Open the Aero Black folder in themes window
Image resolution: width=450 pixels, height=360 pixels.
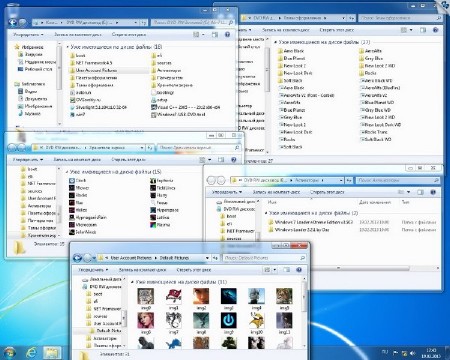tap(291, 51)
